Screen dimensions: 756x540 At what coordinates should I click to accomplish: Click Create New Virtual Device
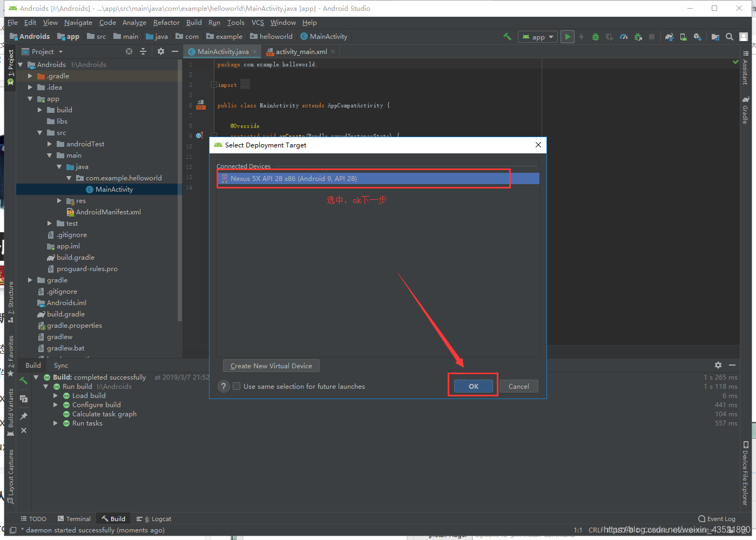tap(271, 366)
